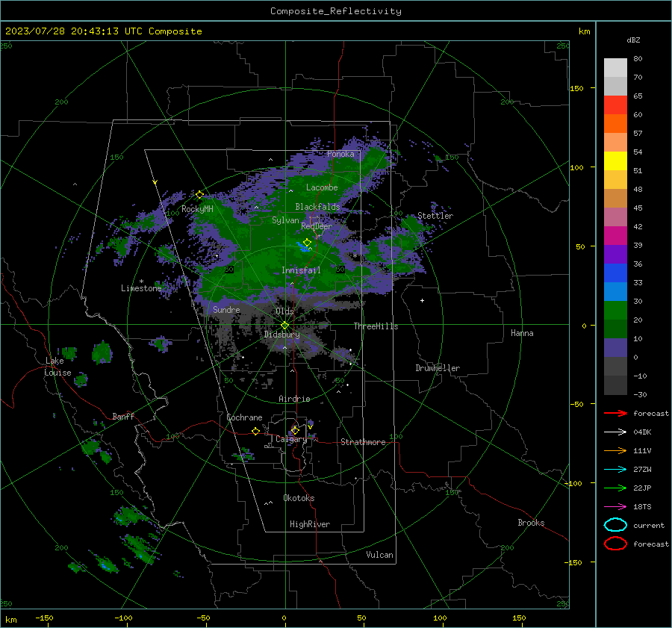This screenshot has height=628, width=672.
Task: Click the Airdrie city label
Action: (x=294, y=399)
